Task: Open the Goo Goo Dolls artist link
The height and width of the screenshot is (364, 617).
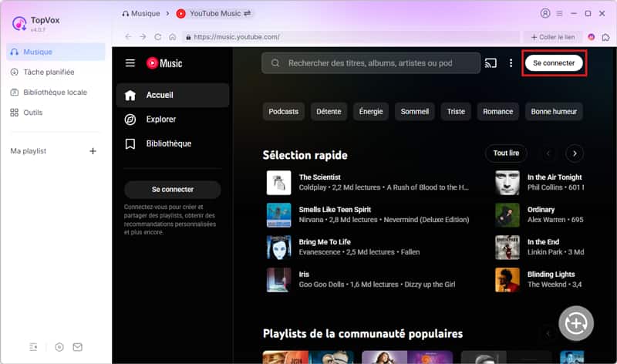Action: pos(322,285)
